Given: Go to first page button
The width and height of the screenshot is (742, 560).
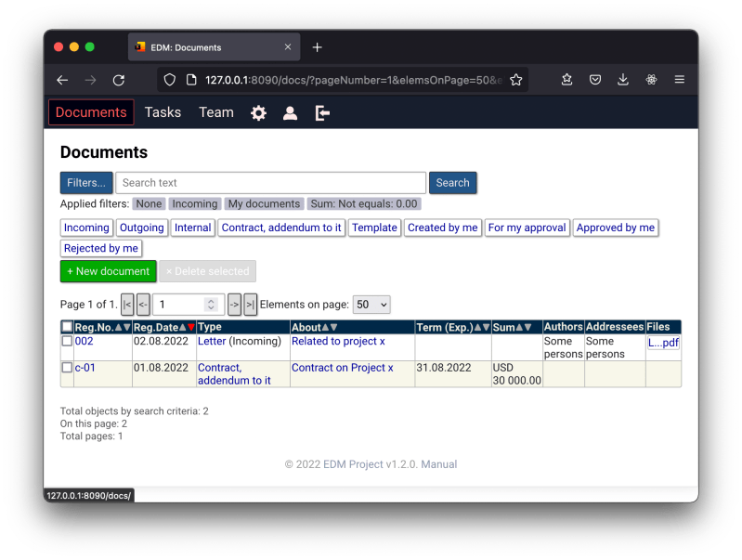Looking at the screenshot, I should pyautogui.click(x=127, y=305).
